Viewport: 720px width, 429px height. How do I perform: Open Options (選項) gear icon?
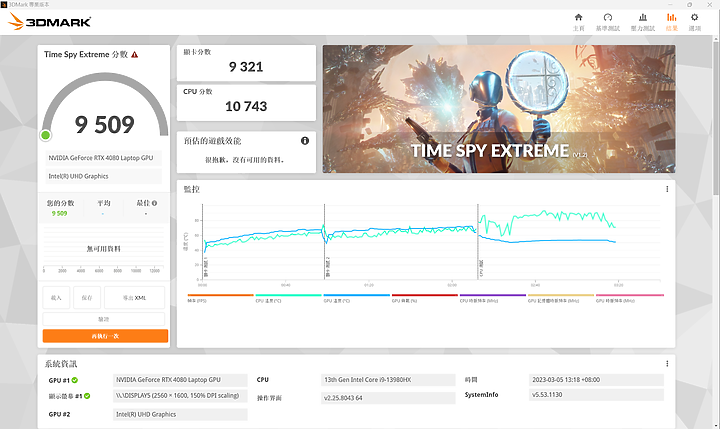[x=694, y=17]
